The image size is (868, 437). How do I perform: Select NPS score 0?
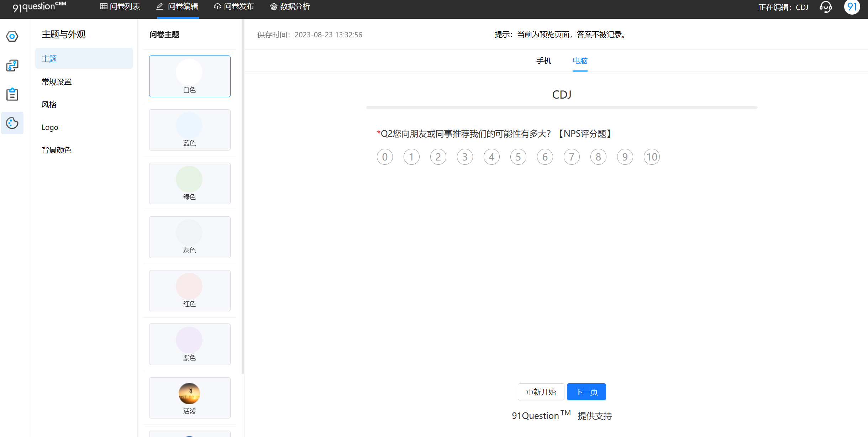(x=385, y=157)
